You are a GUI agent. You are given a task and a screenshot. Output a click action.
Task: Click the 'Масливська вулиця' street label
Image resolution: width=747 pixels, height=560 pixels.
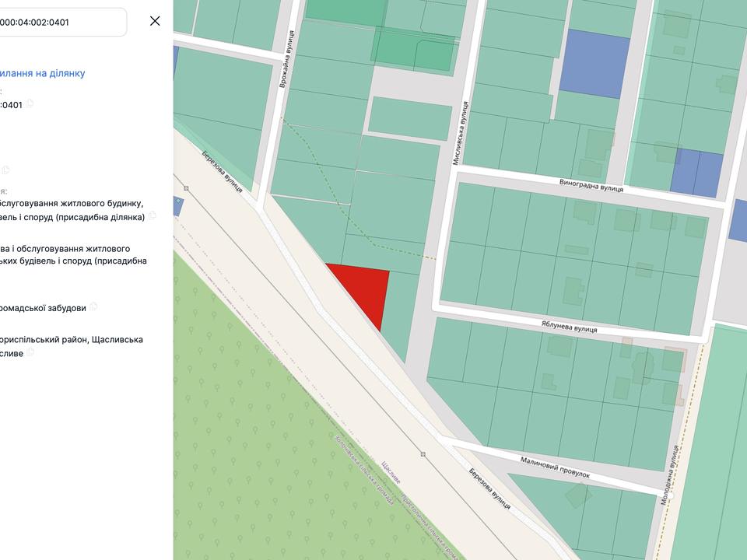tap(461, 132)
